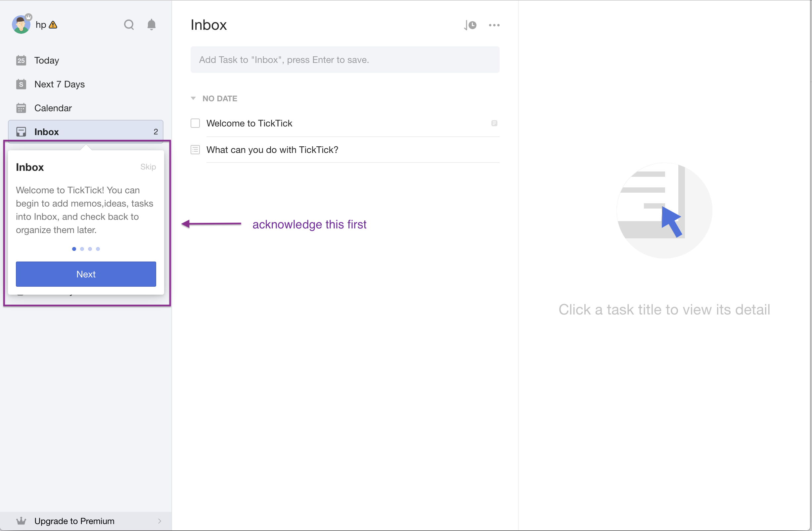Click Next in the Inbox tooltip
The image size is (812, 531).
(86, 274)
